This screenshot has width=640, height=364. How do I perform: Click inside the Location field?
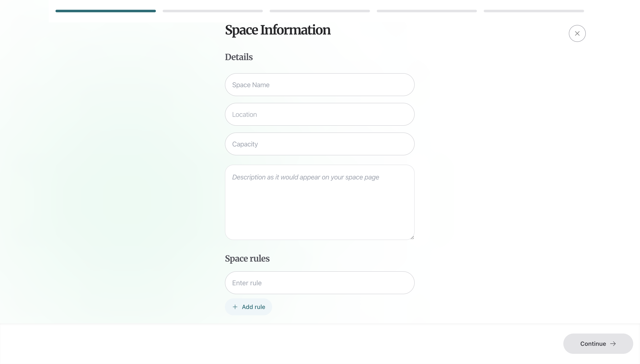pos(319,114)
